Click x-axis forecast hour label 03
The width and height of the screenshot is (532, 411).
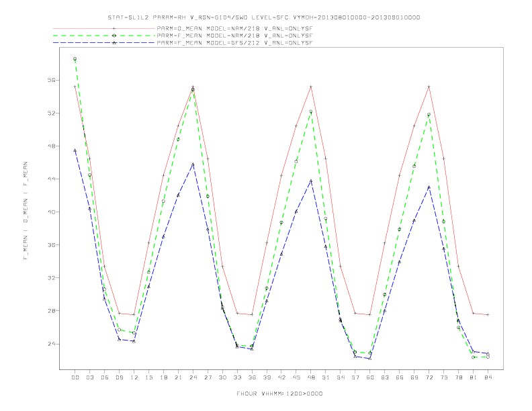coord(90,377)
